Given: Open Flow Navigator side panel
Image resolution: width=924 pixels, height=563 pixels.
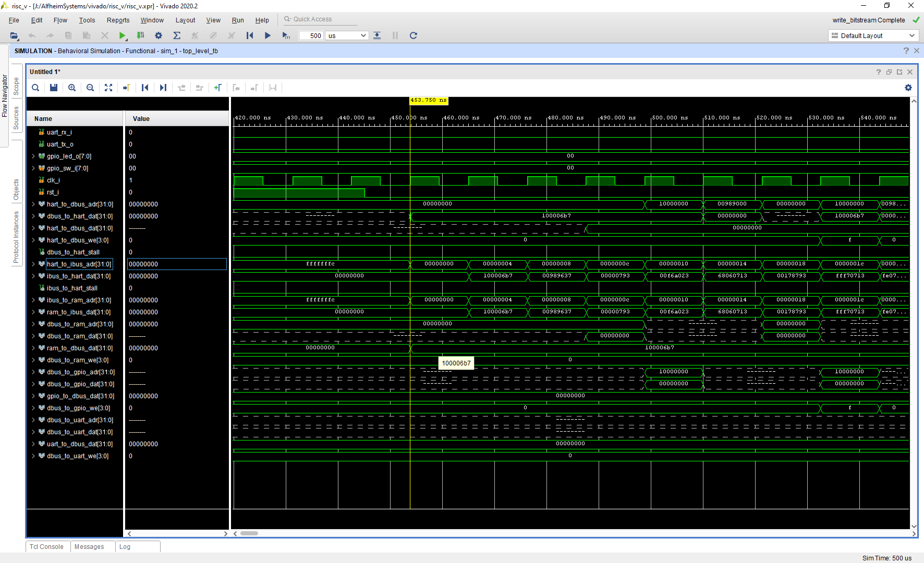Looking at the screenshot, I should (x=4, y=96).
